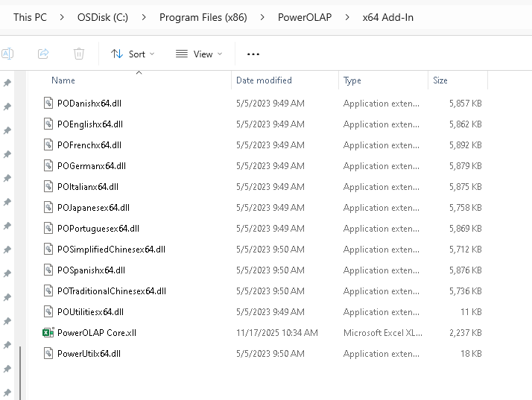Click x64 Add-In breadcrumb segment

[387, 17]
